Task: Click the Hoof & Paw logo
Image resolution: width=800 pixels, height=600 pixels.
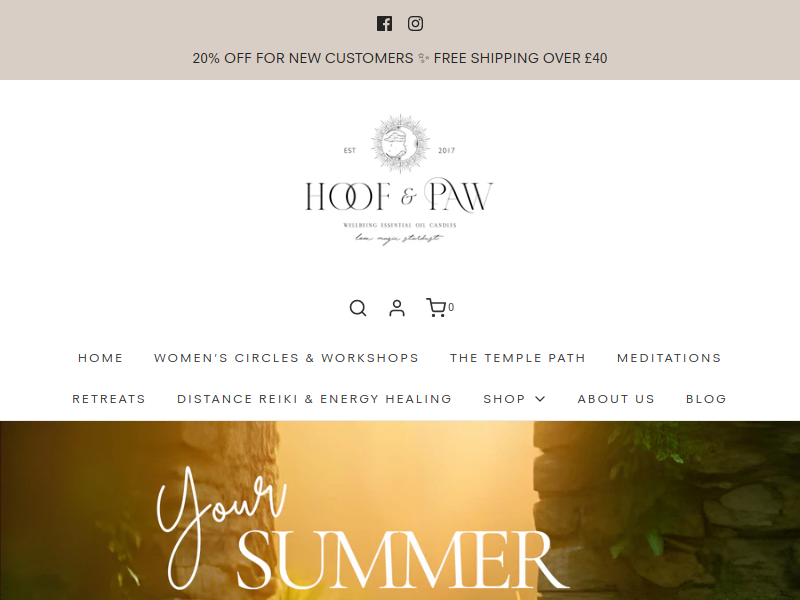Action: pyautogui.click(x=399, y=180)
